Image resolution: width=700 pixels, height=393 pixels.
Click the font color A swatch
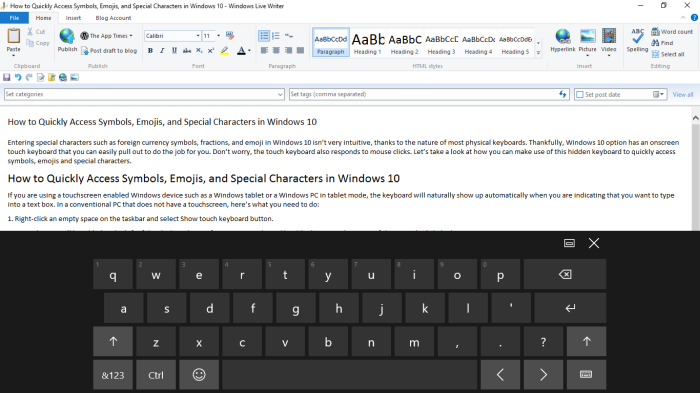tap(241, 50)
